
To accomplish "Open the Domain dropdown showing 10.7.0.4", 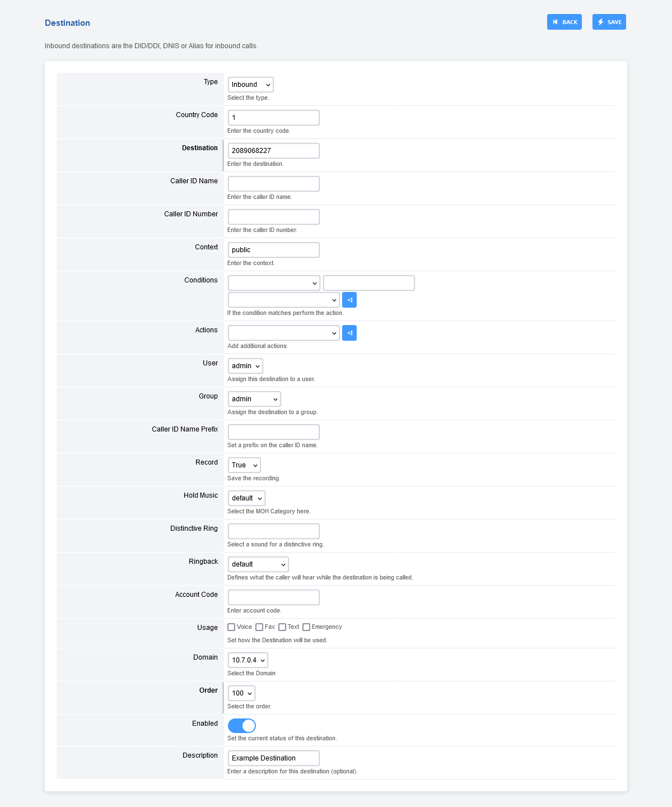I will point(247,660).
